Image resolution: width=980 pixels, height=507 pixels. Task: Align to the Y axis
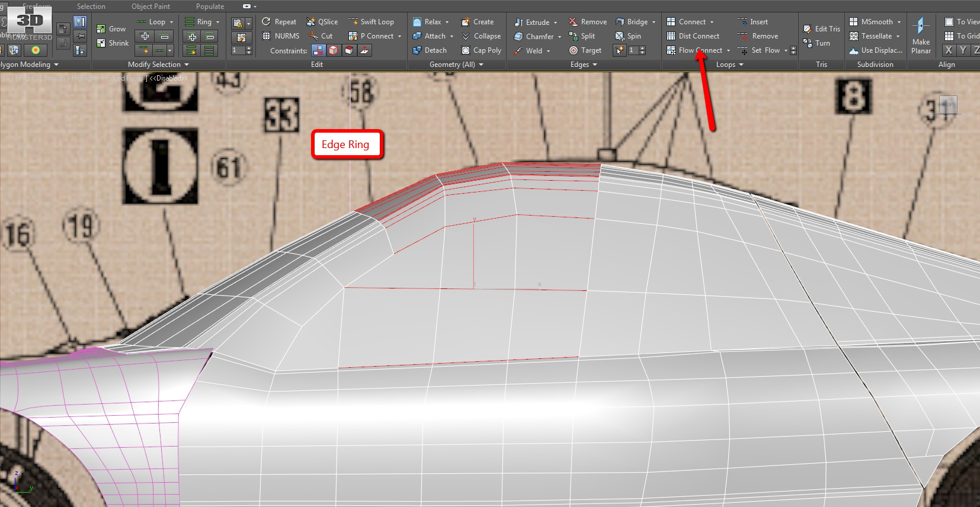click(963, 50)
